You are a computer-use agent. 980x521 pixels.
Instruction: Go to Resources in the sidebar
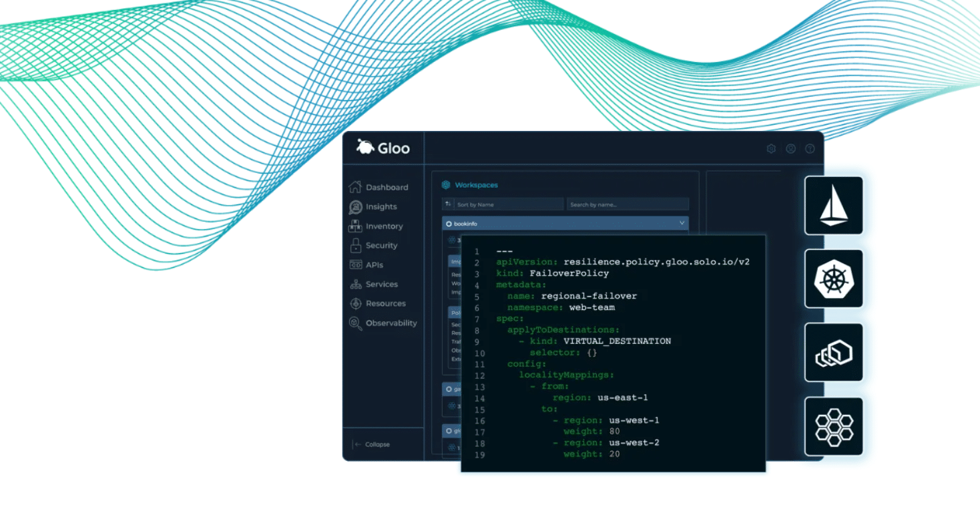point(377,303)
